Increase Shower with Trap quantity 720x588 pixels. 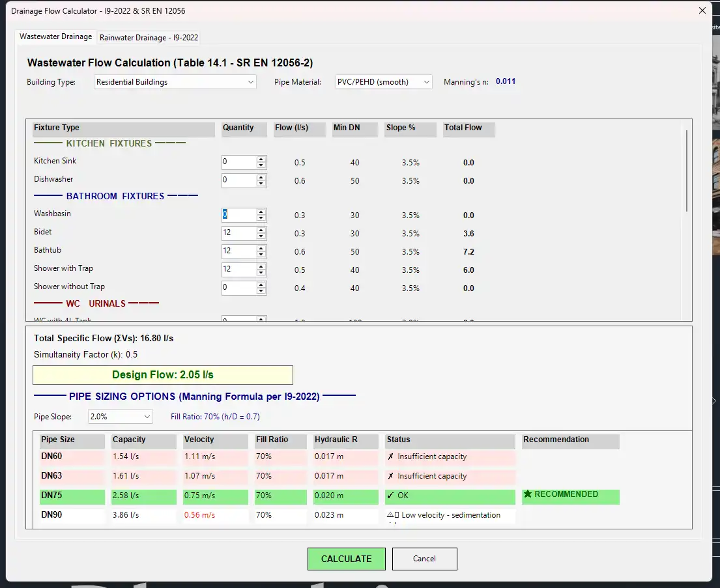tap(261, 267)
